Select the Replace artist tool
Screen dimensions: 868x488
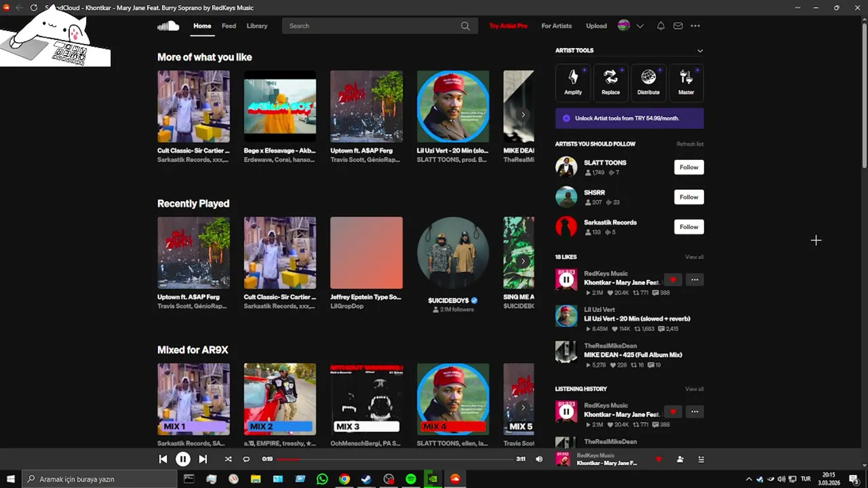coord(610,82)
